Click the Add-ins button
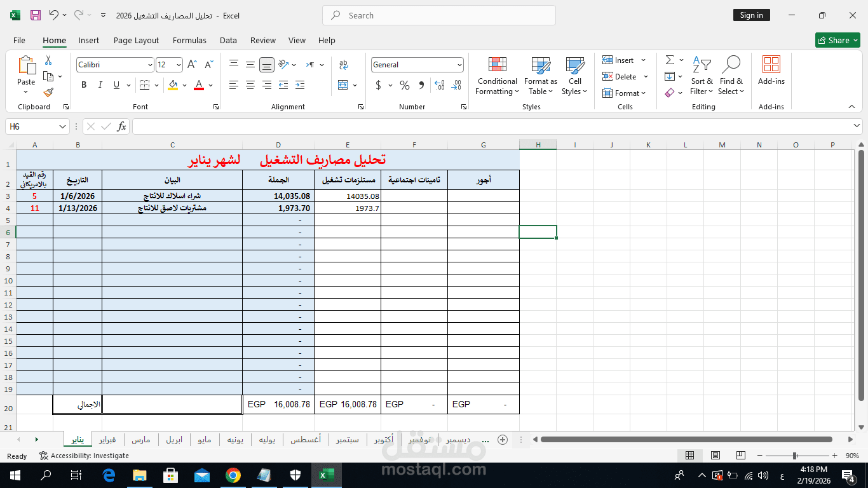The image size is (868, 488). [x=771, y=71]
